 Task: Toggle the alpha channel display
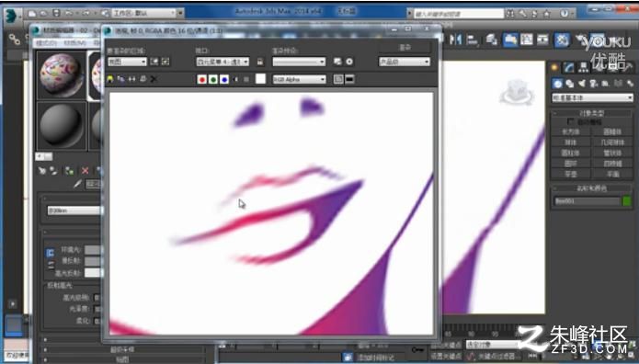235,79
